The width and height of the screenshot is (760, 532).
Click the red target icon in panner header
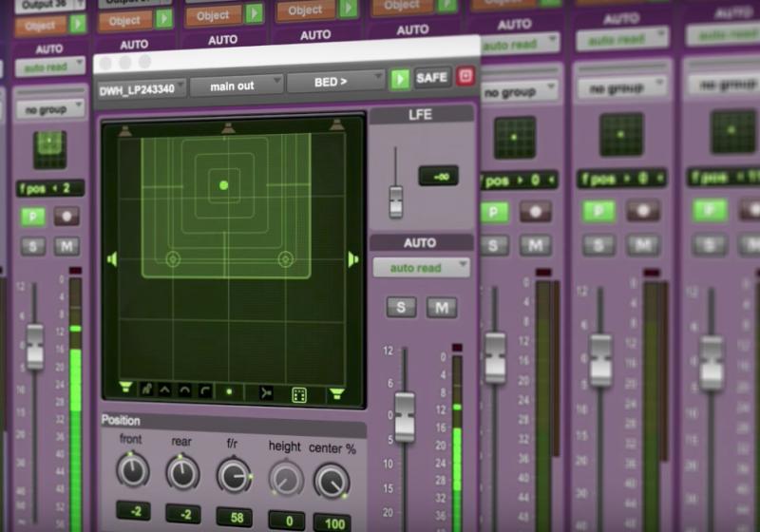pyautogui.click(x=465, y=76)
